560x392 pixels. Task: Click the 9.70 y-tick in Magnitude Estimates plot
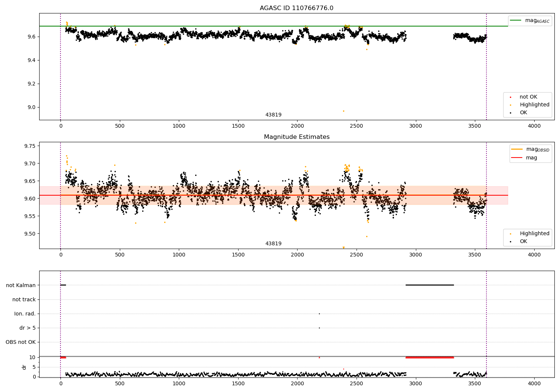(x=29, y=164)
